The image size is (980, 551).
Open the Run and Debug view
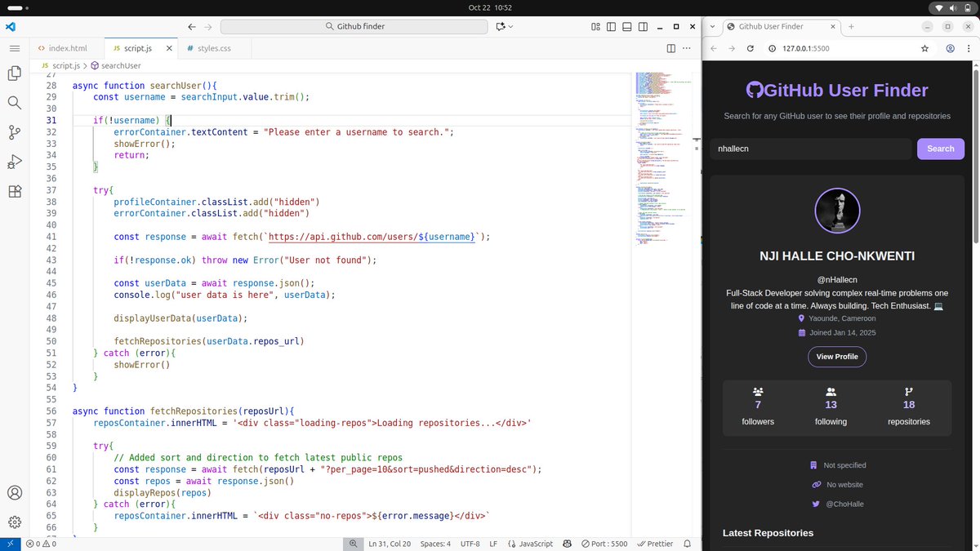click(14, 162)
